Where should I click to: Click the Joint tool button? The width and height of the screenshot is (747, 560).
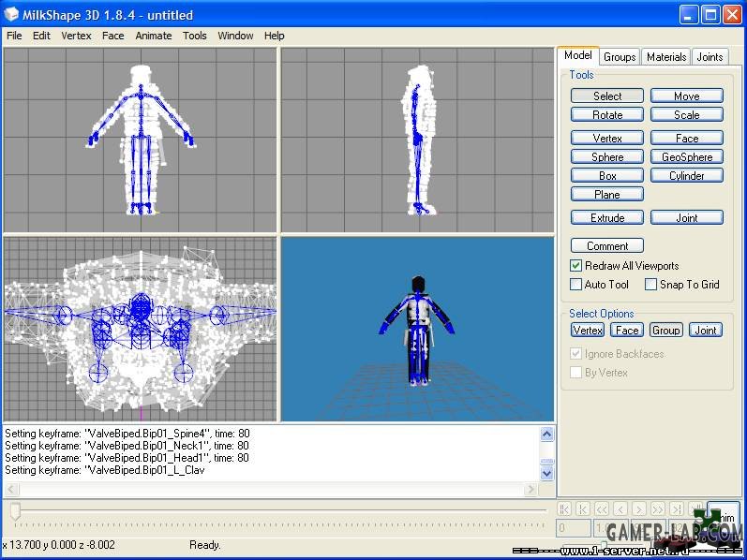click(x=686, y=217)
